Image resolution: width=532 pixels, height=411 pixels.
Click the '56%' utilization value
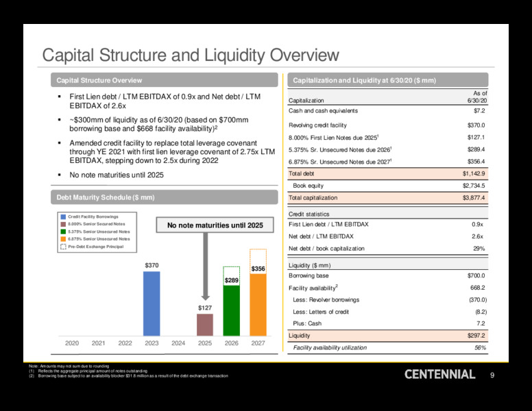click(480, 347)
